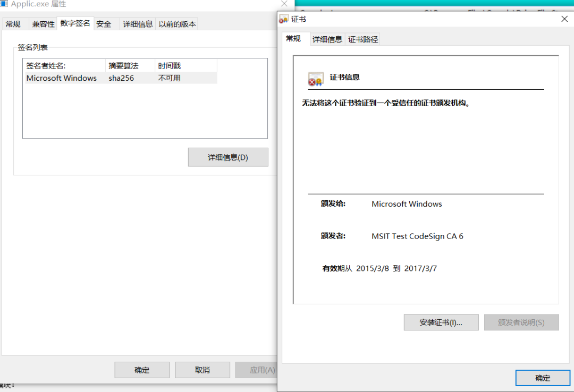Click the 不可用 timestamp cell
Screen dimensions: 574x392
click(169, 78)
